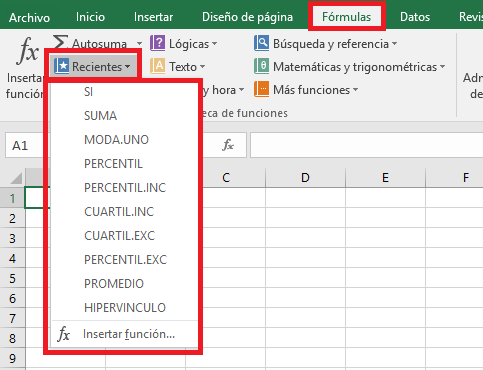This screenshot has height=370, width=483.
Task: Click the Matemáticas y trigonométricas theta icon
Action: tap(261, 66)
